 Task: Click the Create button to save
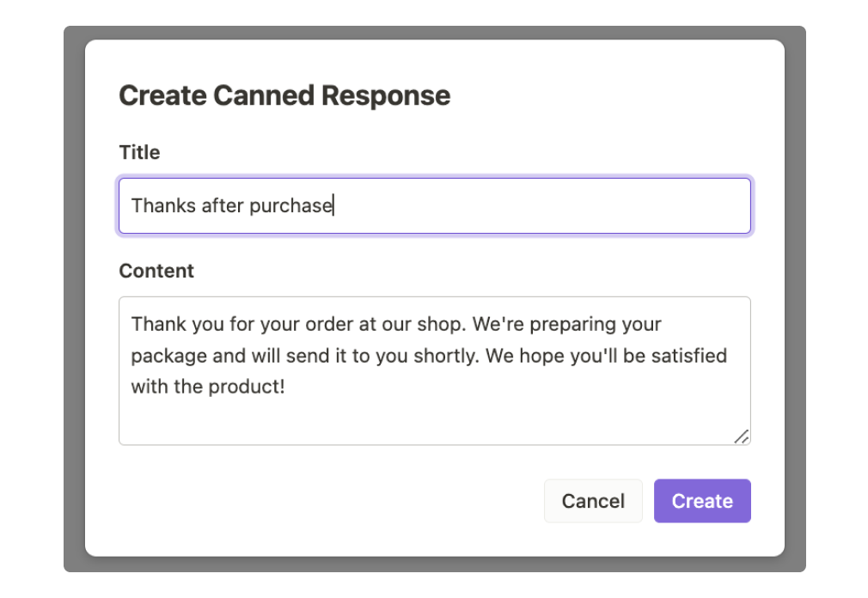tap(702, 501)
